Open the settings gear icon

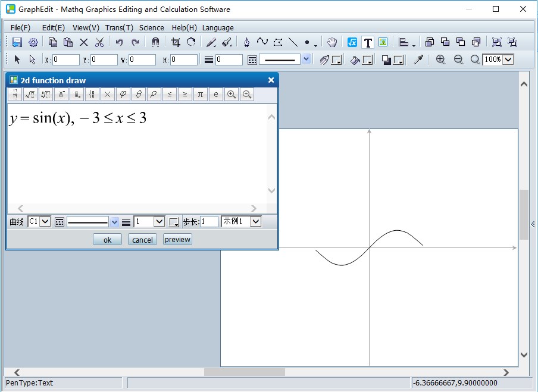(33, 42)
